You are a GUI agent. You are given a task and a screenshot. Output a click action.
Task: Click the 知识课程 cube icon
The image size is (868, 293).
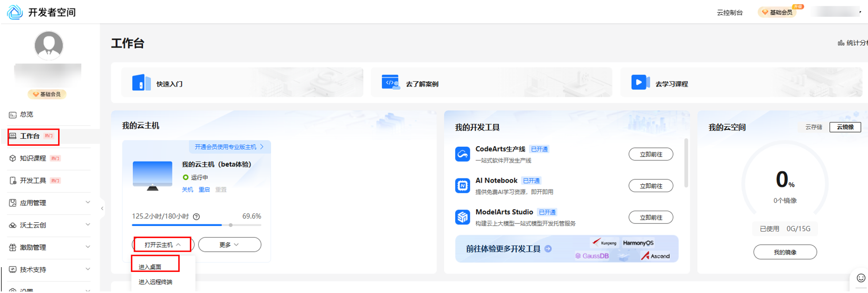[13, 158]
